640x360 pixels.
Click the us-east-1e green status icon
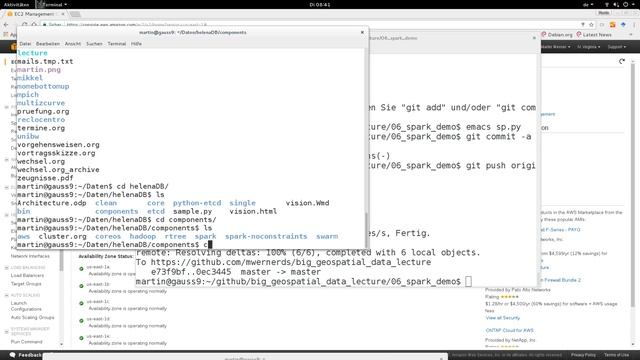tap(81, 338)
